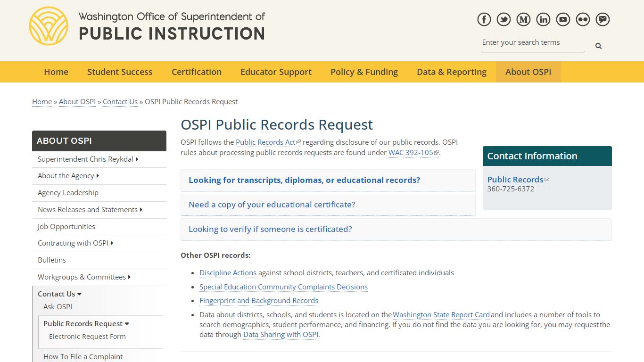The image size is (644, 362).
Task: Select phone number 360-725-6372
Action: pyautogui.click(x=511, y=189)
